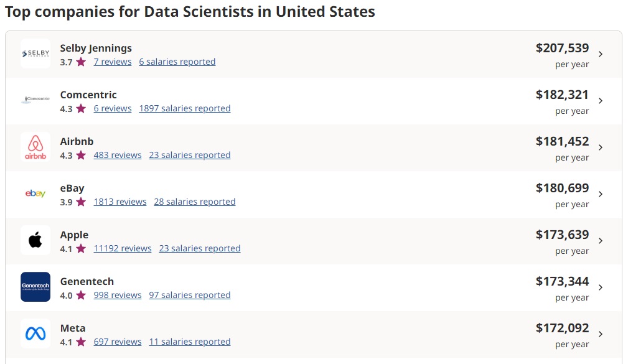628x364 pixels.
Task: Expand the eBay salary row chevron
Action: 601,194
